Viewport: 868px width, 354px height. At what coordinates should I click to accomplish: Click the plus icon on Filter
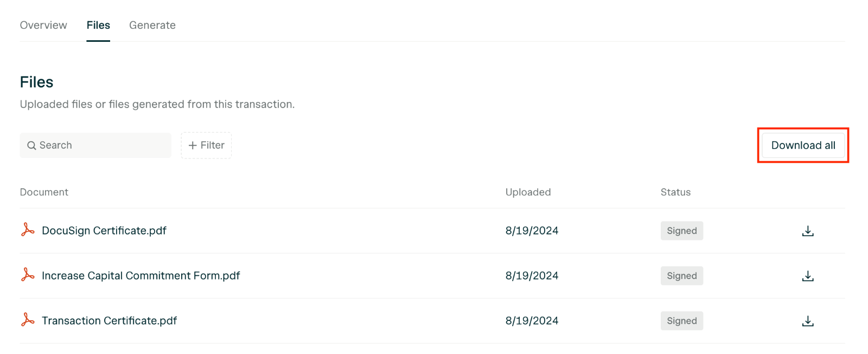pos(193,146)
